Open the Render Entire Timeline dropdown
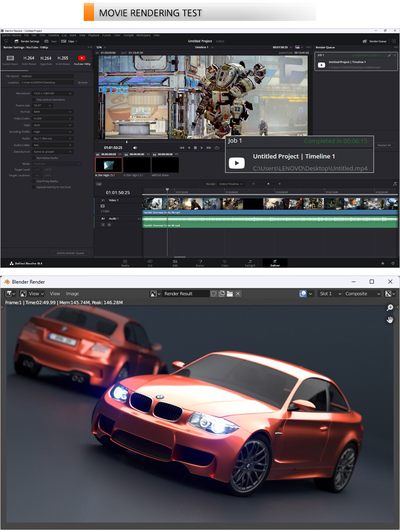The image size is (400, 532). pyautogui.click(x=231, y=184)
